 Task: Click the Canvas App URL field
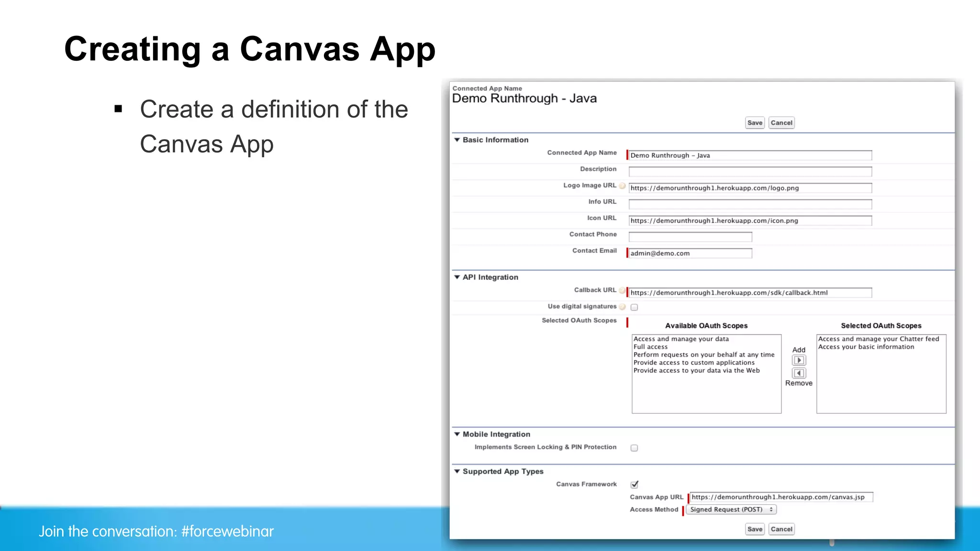tap(781, 497)
